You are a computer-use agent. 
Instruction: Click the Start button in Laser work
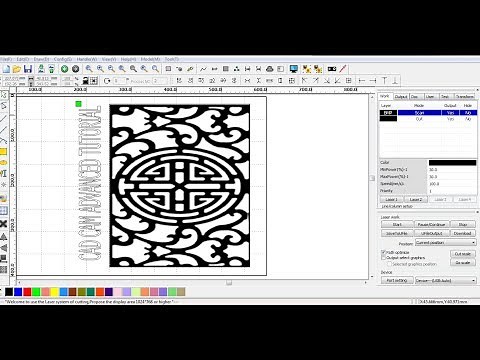click(397, 224)
